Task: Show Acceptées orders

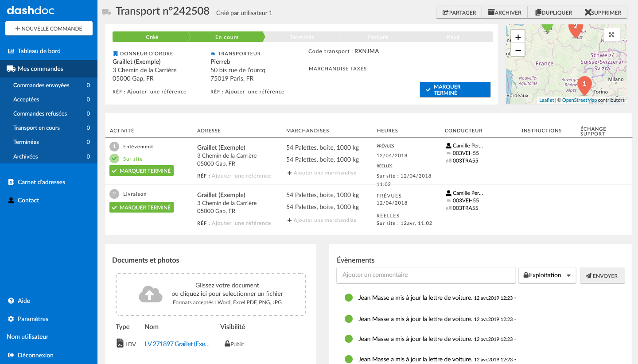Action: click(49, 99)
